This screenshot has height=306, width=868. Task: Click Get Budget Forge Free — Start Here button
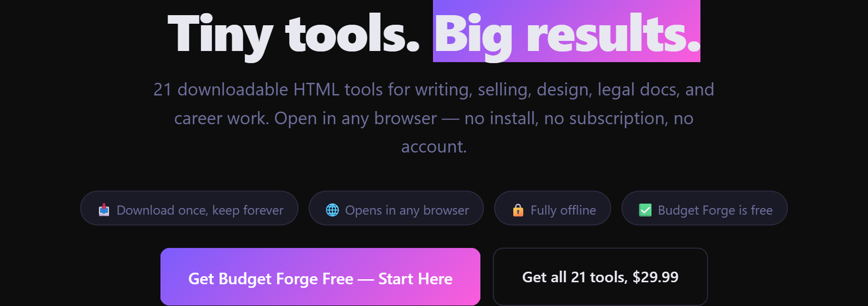[x=320, y=277]
